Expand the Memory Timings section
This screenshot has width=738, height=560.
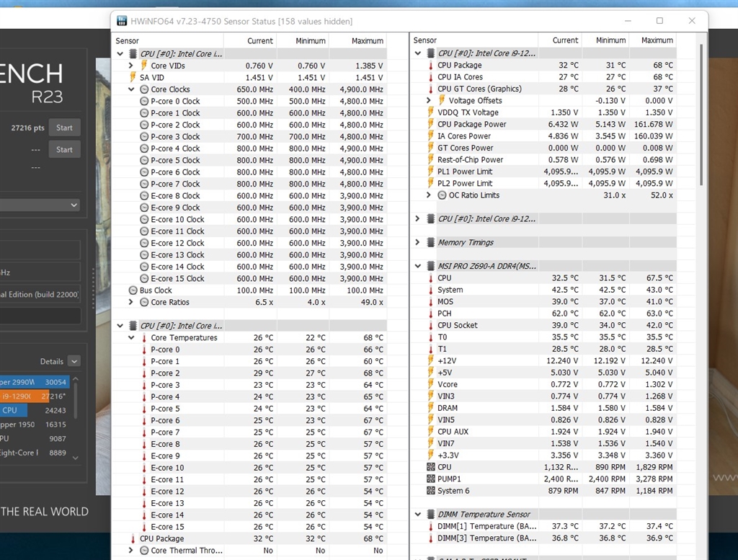click(x=419, y=243)
